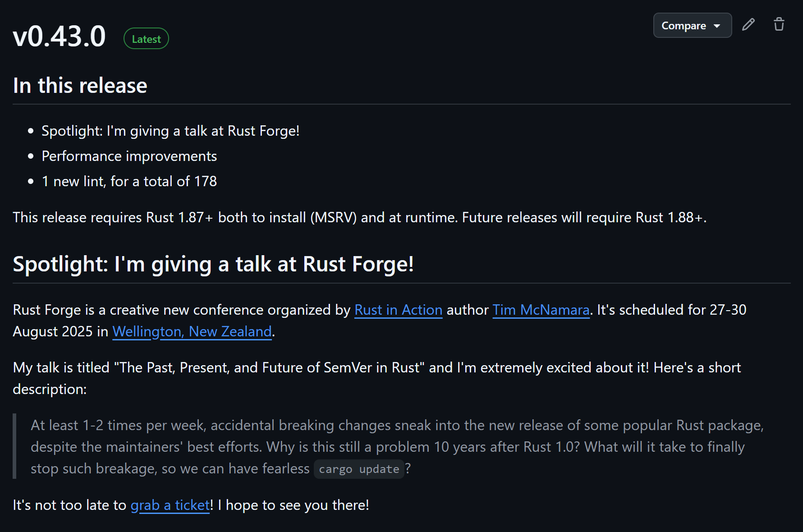803x532 pixels.
Task: Click the trash icon to delete release
Action: 779,24
